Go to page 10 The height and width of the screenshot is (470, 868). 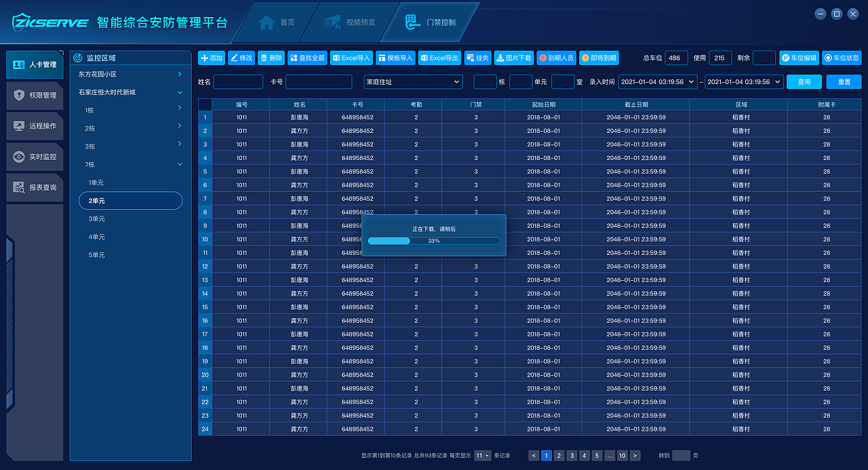(622, 456)
